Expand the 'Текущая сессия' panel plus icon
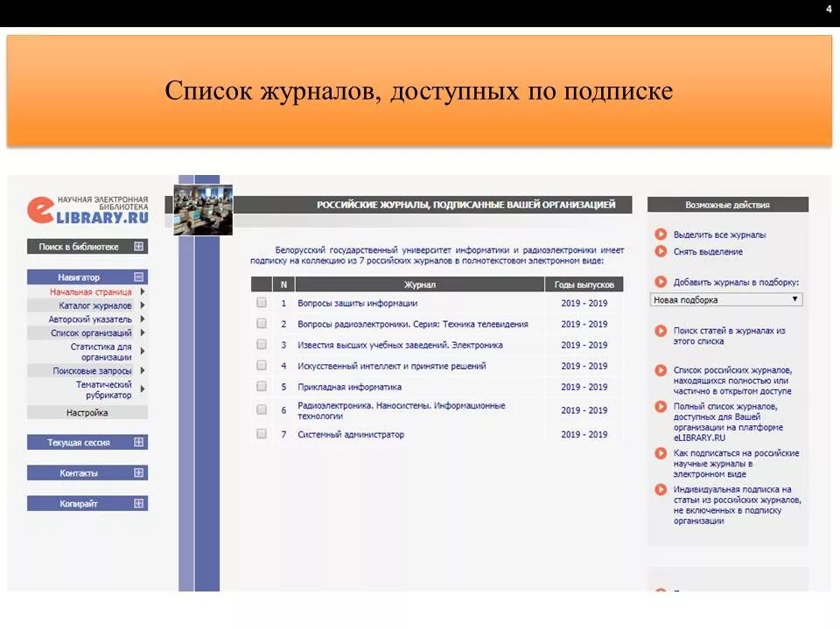Screen dimensions: 840x630 [x=139, y=442]
